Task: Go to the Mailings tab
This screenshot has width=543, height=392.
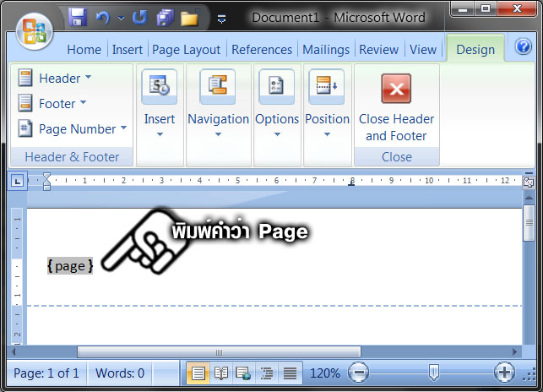Action: point(326,50)
